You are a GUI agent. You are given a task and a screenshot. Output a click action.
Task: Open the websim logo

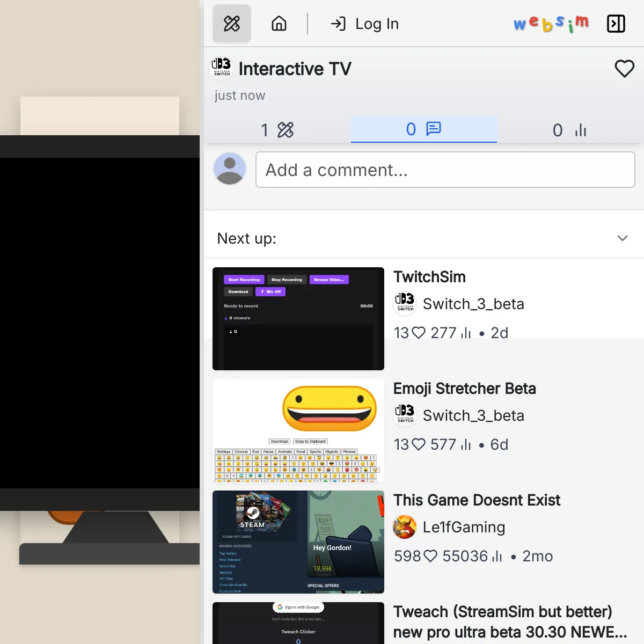point(551,24)
